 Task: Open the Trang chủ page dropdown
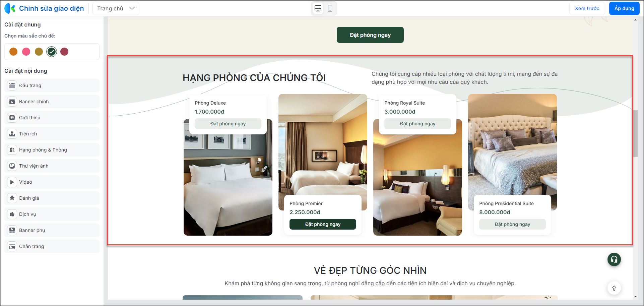coord(116,8)
